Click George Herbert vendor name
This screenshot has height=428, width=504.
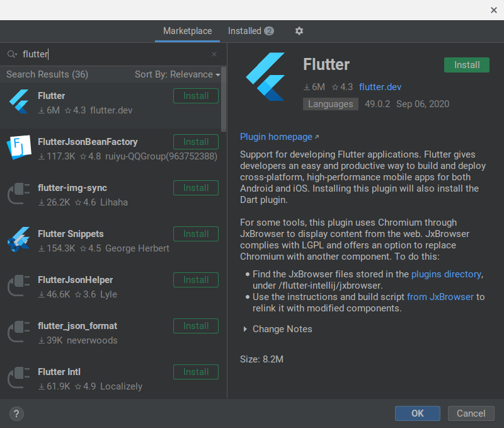[137, 248]
